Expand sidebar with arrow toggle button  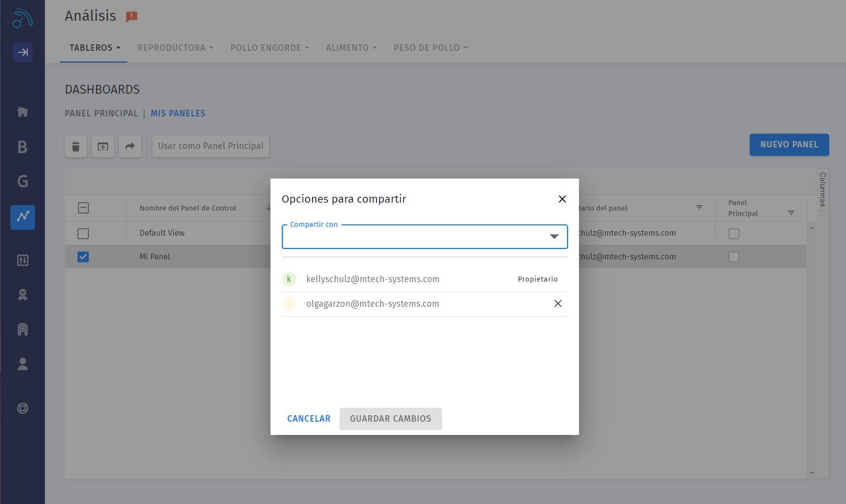(x=23, y=52)
